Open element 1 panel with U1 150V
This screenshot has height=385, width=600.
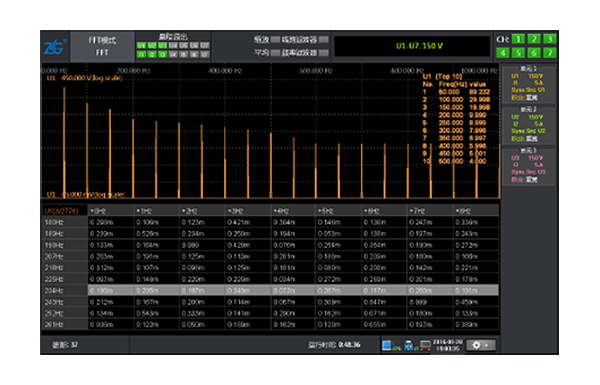point(528,84)
